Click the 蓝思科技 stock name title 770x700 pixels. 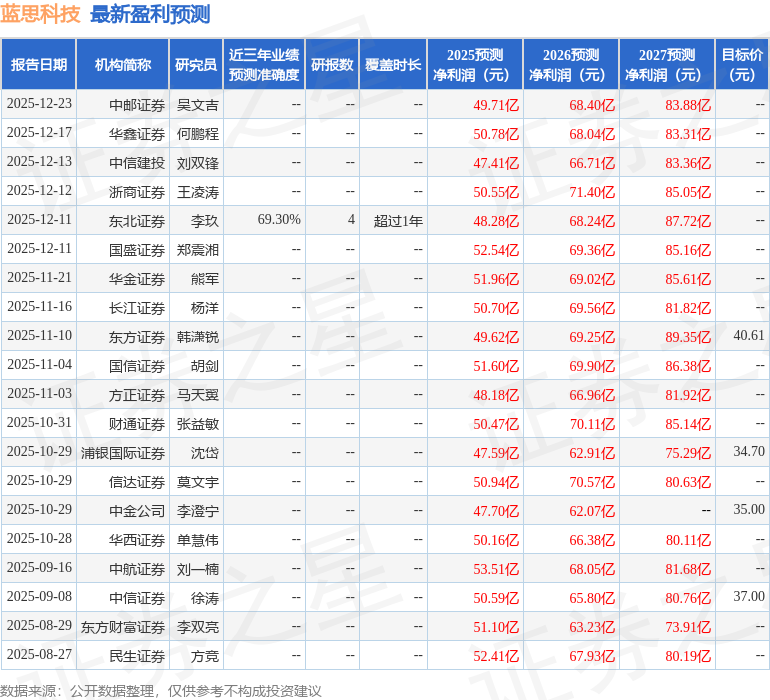click(x=42, y=14)
